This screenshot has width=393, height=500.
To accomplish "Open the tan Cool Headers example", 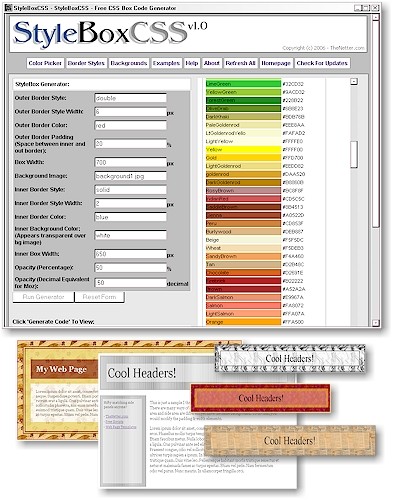I will tap(290, 441).
